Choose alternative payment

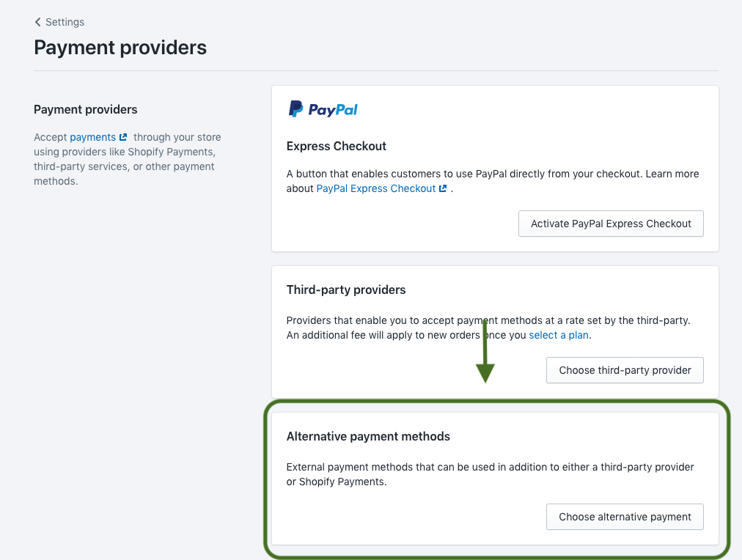[x=625, y=517]
